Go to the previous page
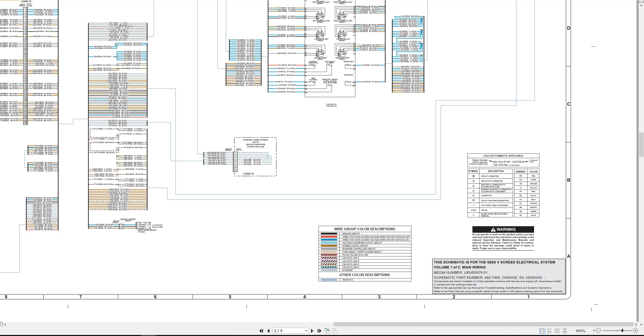The height and width of the screenshot is (336, 644). coord(268,331)
